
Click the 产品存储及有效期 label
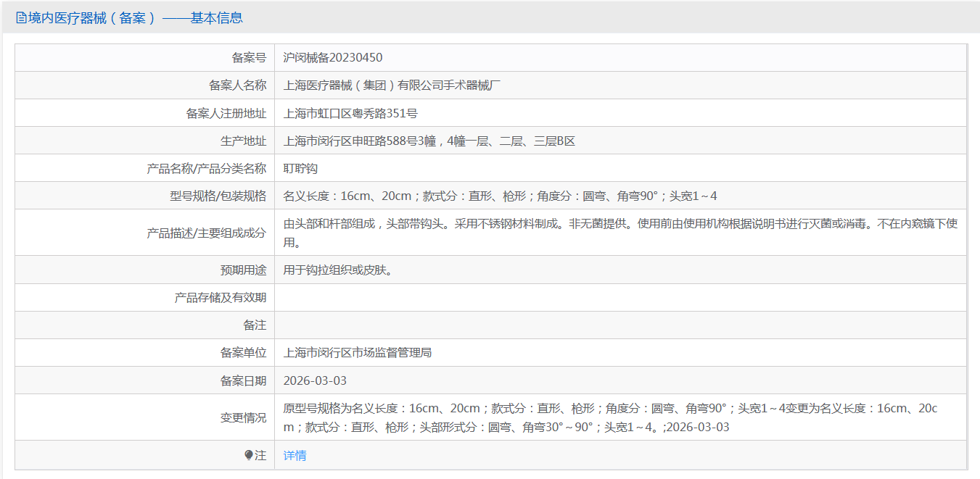coord(221,298)
